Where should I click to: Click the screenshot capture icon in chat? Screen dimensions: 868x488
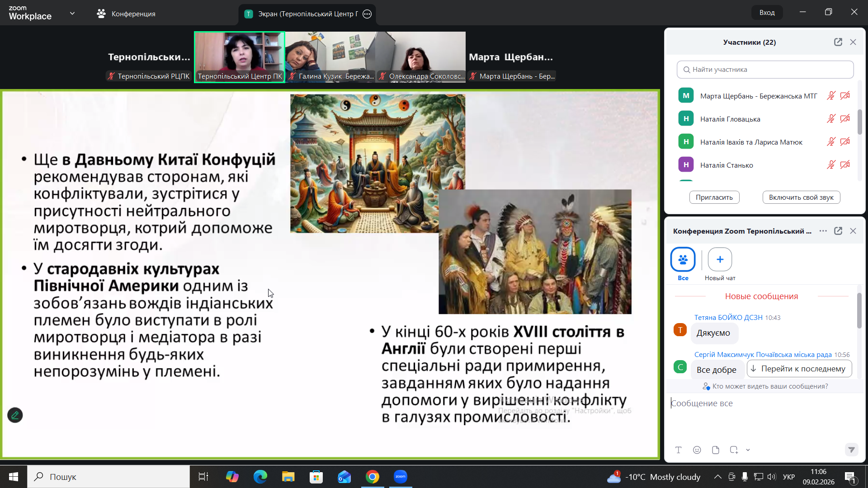[733, 450]
